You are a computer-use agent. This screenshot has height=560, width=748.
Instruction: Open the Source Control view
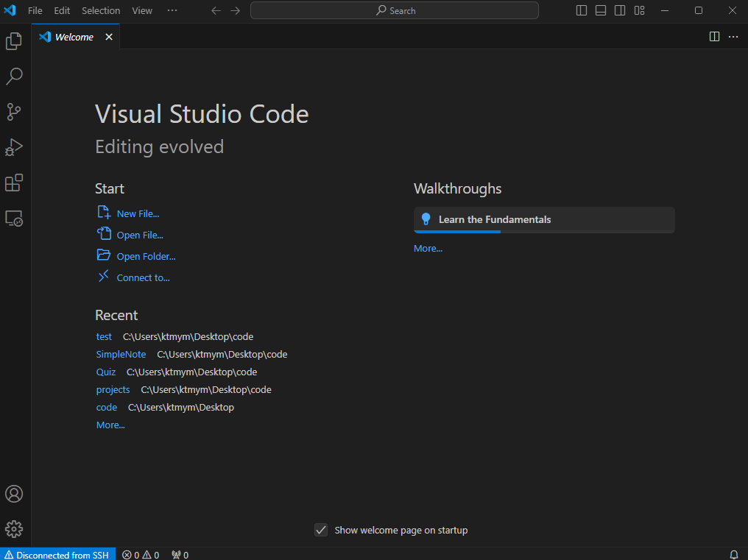14,112
